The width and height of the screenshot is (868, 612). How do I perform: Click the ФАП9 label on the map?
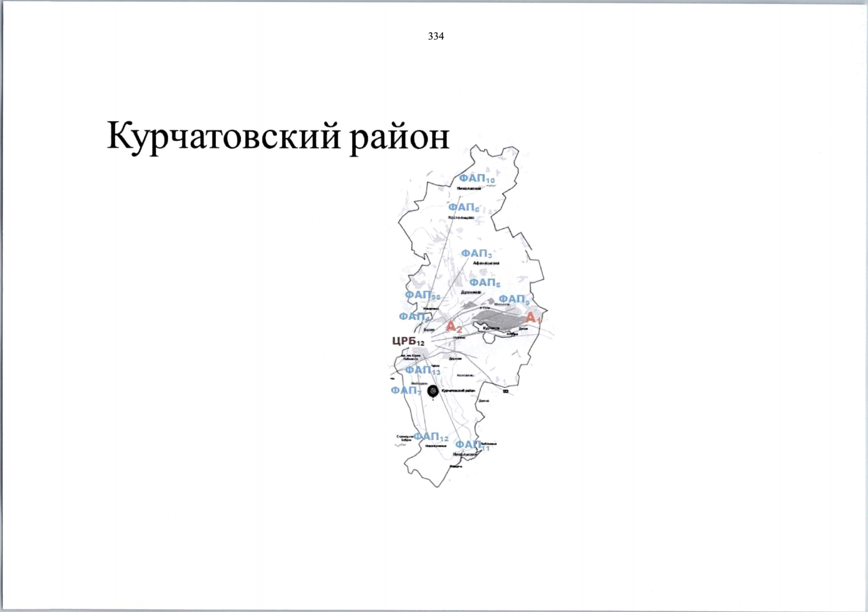click(x=513, y=299)
